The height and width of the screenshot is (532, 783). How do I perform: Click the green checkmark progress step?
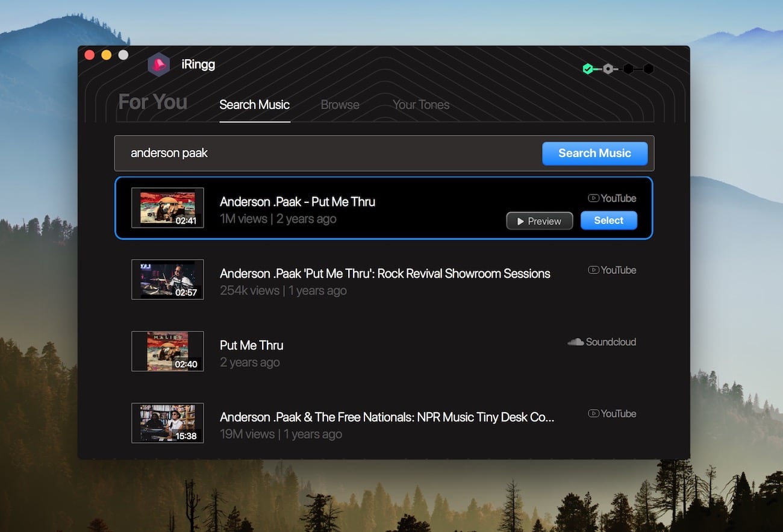tap(588, 69)
